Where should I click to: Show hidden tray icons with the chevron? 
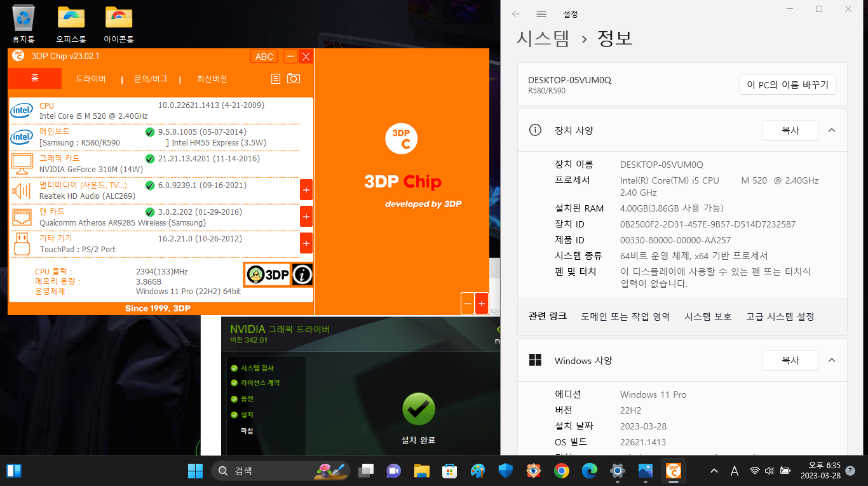tap(714, 471)
